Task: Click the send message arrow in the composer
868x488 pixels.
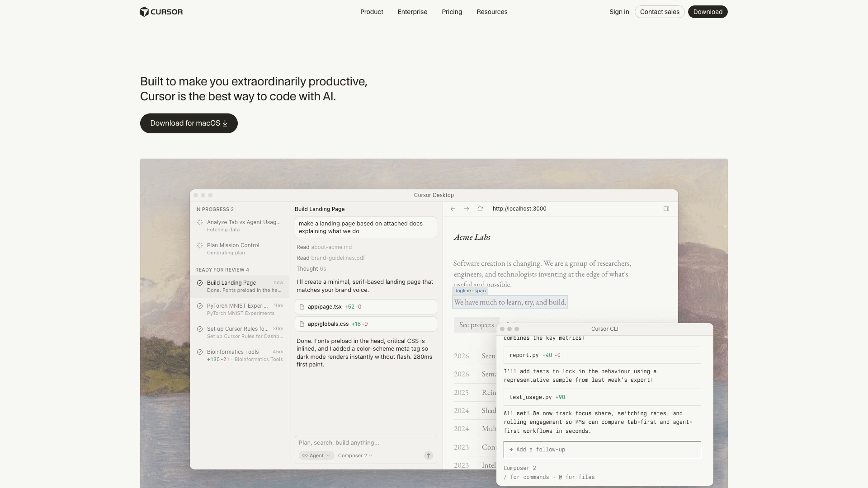Action: [428, 455]
